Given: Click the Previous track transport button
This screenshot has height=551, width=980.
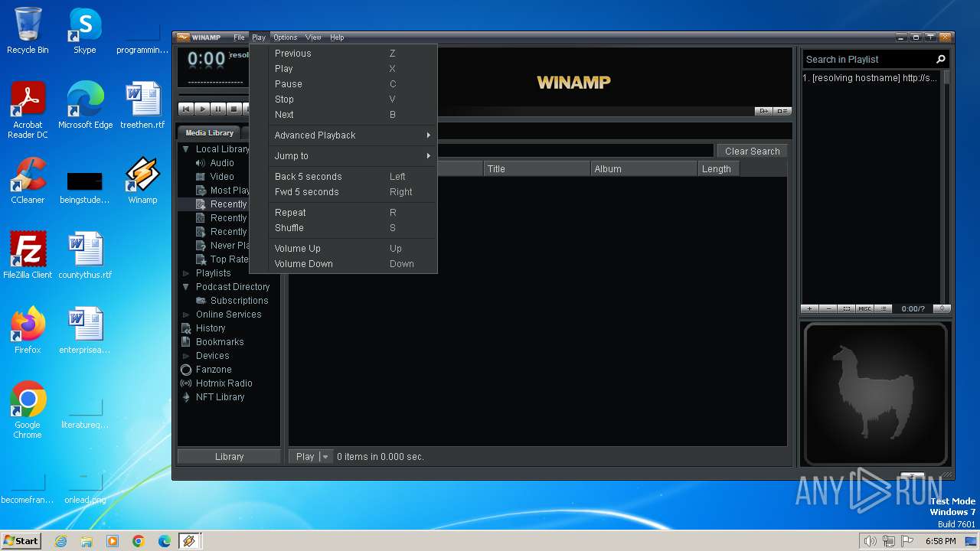Looking at the screenshot, I should point(185,109).
